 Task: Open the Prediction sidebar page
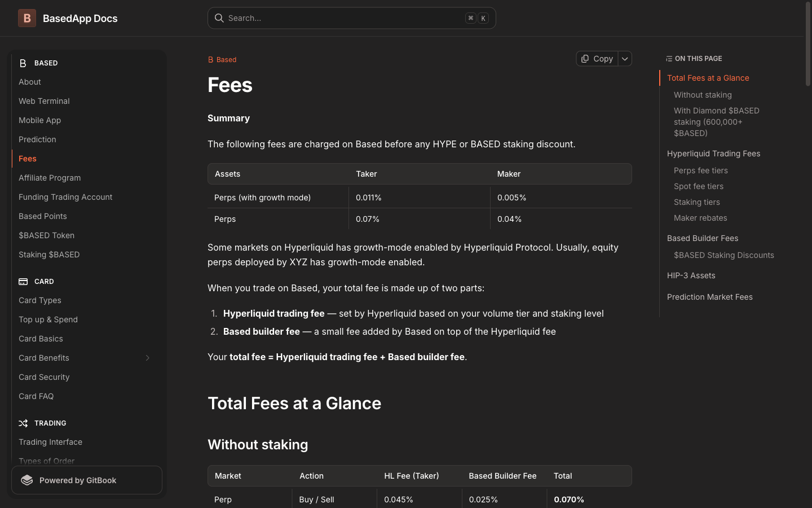(87, 139)
